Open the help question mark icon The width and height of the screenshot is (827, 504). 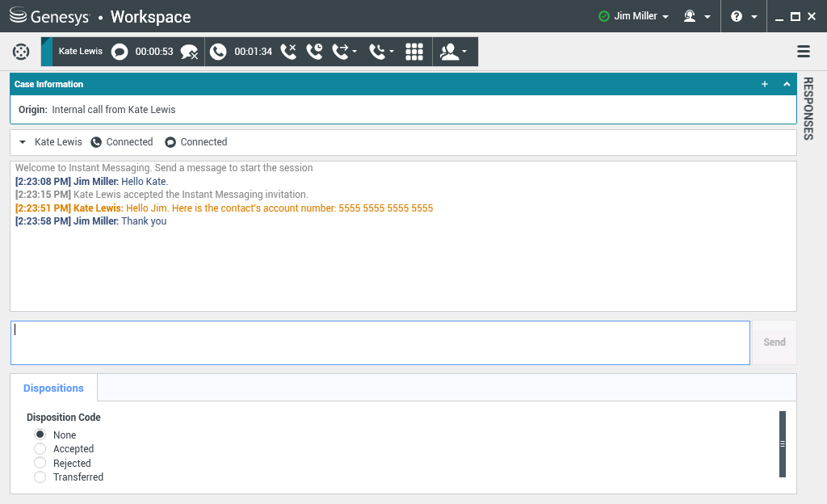click(737, 16)
